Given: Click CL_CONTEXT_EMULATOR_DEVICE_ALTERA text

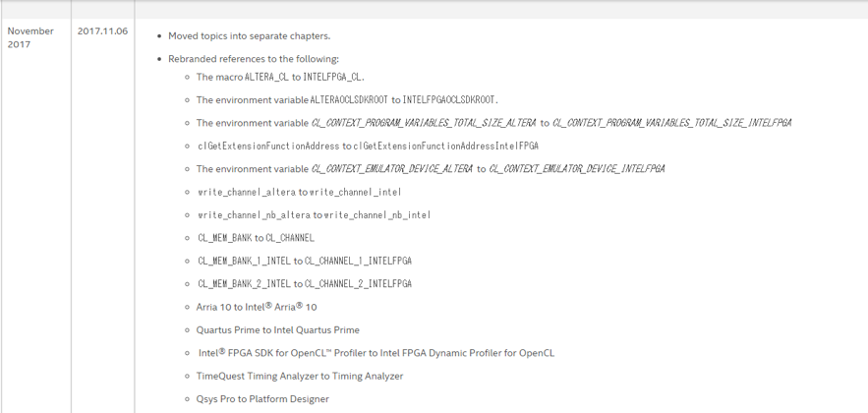Looking at the screenshot, I should (392, 169).
